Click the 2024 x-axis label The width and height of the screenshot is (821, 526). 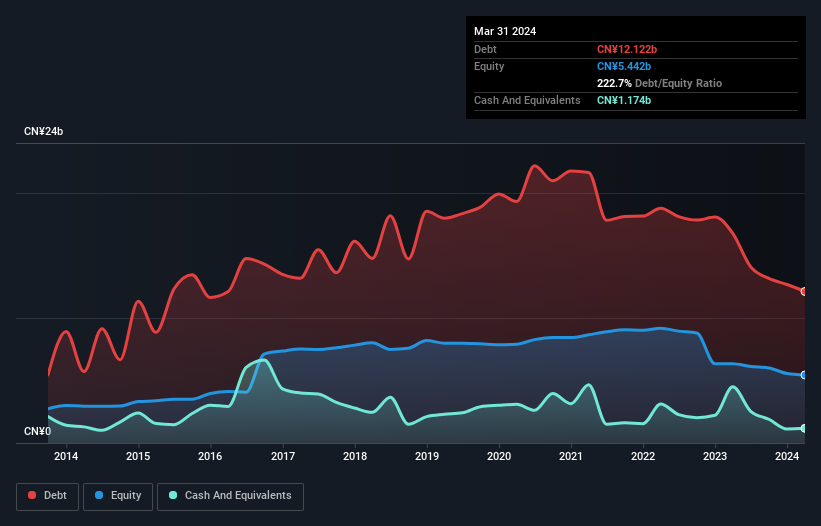(787, 456)
